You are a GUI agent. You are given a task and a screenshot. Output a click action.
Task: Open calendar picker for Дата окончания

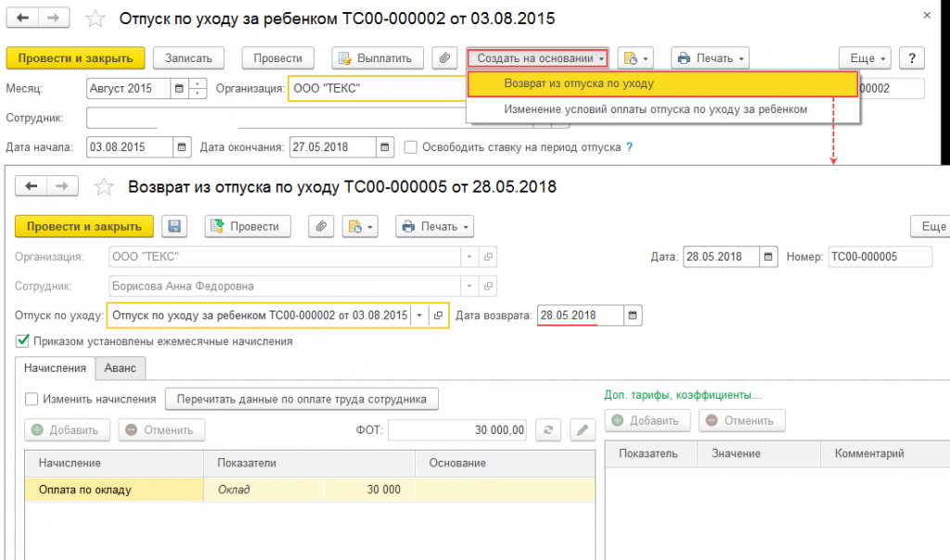385,147
